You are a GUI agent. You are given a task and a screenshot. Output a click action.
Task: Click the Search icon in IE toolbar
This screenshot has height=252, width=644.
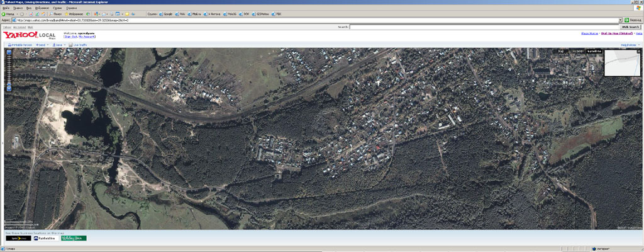tap(52, 13)
